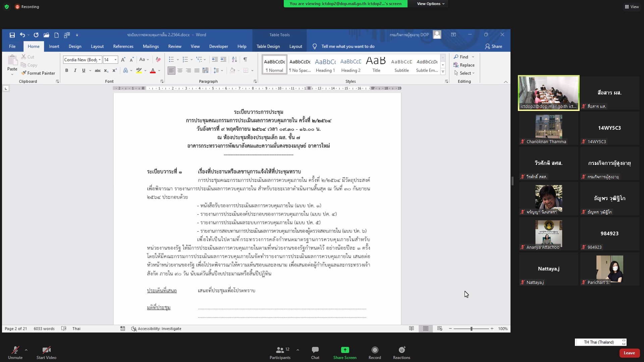Screen dimensions: 644x362
Task: Apply the Heading 1 style
Action: [325, 65]
